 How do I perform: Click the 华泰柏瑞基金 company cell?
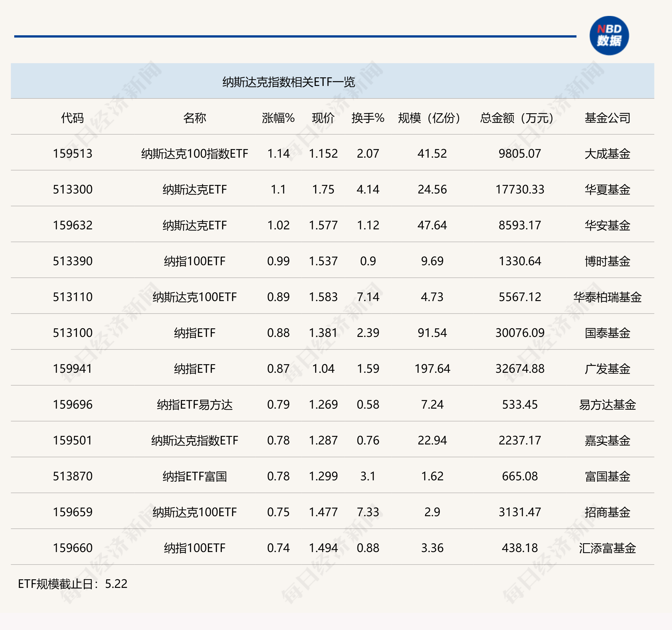click(x=607, y=297)
